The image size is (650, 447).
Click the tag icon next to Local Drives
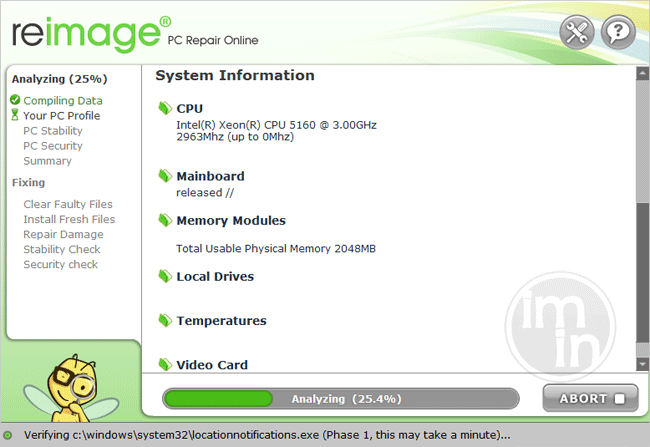165,276
